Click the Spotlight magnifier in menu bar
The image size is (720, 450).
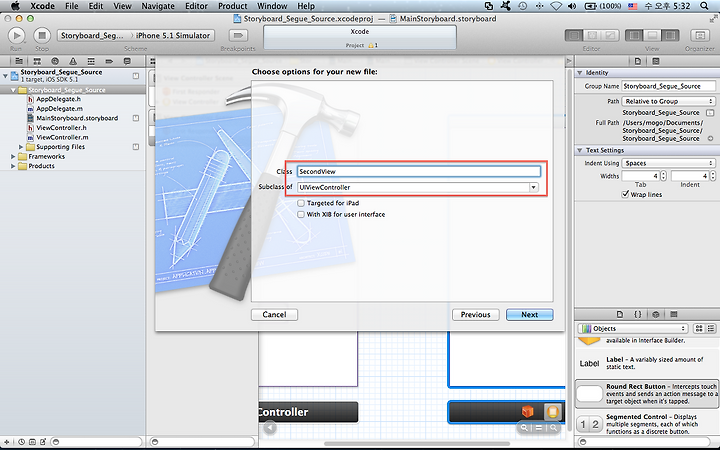704,6
